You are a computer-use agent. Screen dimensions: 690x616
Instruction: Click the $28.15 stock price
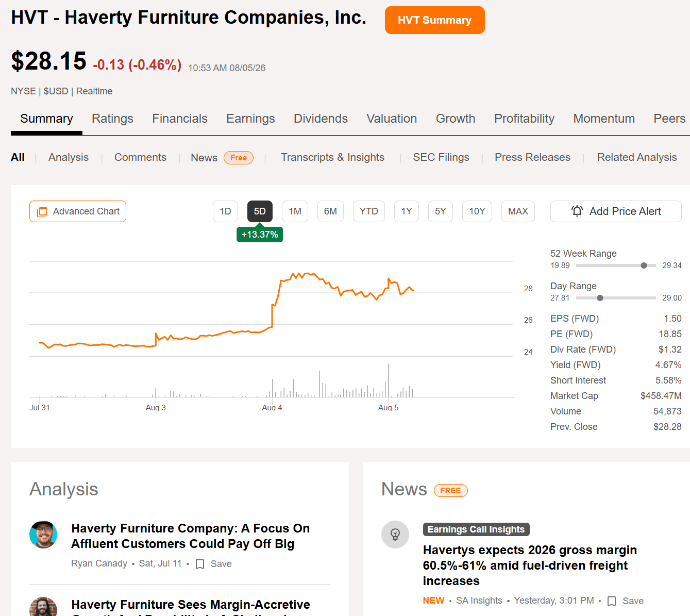point(49,61)
